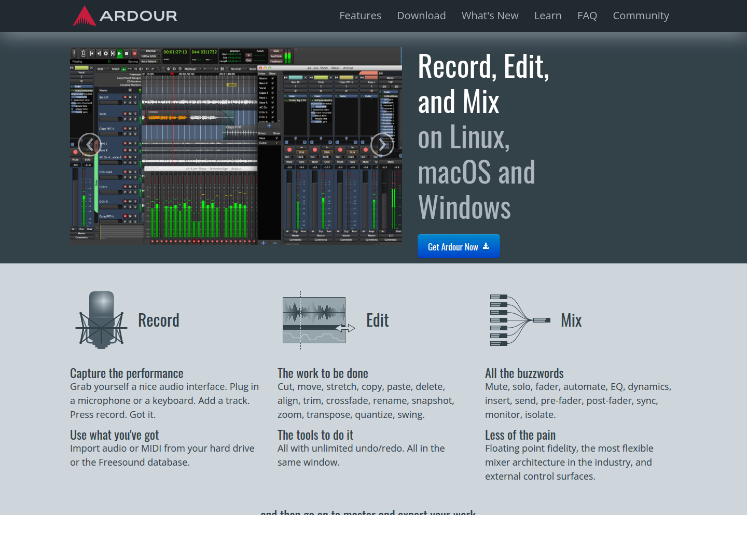Screen dimensions: 747x560
Task: Click the microphone Record icon
Action: 101,319
